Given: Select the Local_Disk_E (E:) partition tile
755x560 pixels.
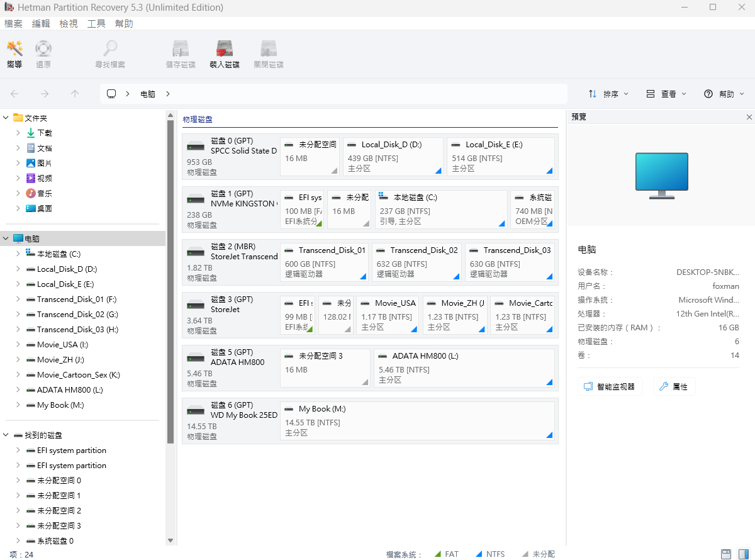Looking at the screenshot, I should [x=501, y=157].
